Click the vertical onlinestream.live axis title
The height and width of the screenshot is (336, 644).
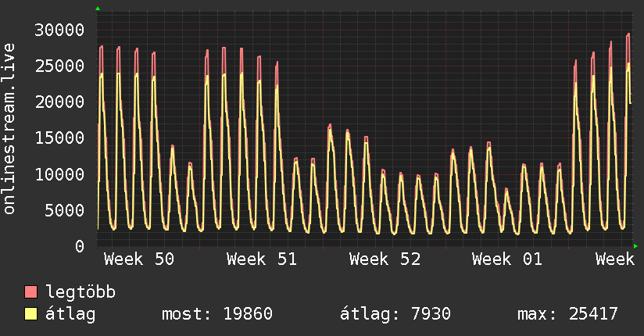(x=9, y=130)
